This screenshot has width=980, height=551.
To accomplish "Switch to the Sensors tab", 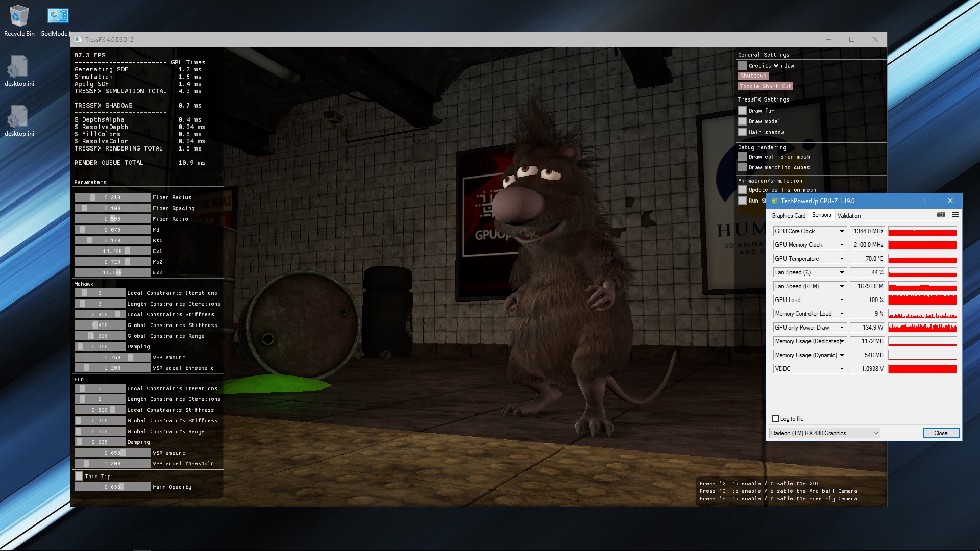I will [x=821, y=215].
